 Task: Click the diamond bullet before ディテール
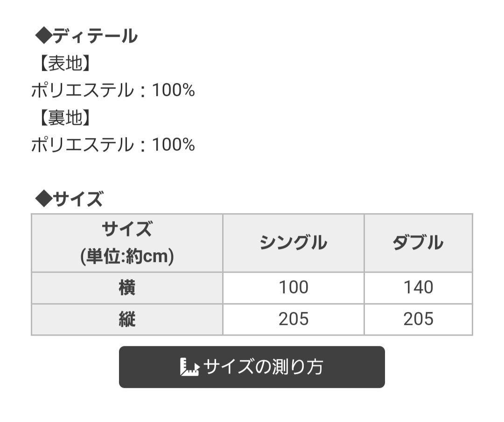[x=43, y=35]
